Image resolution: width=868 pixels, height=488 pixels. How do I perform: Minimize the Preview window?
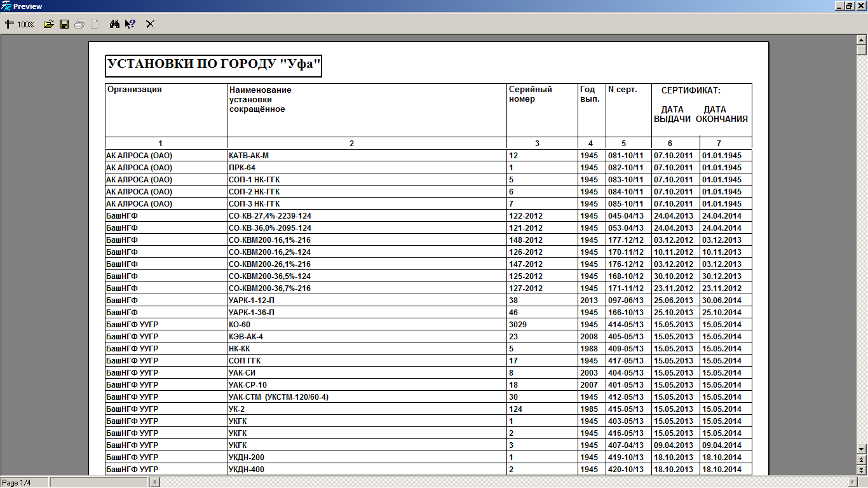(x=839, y=6)
